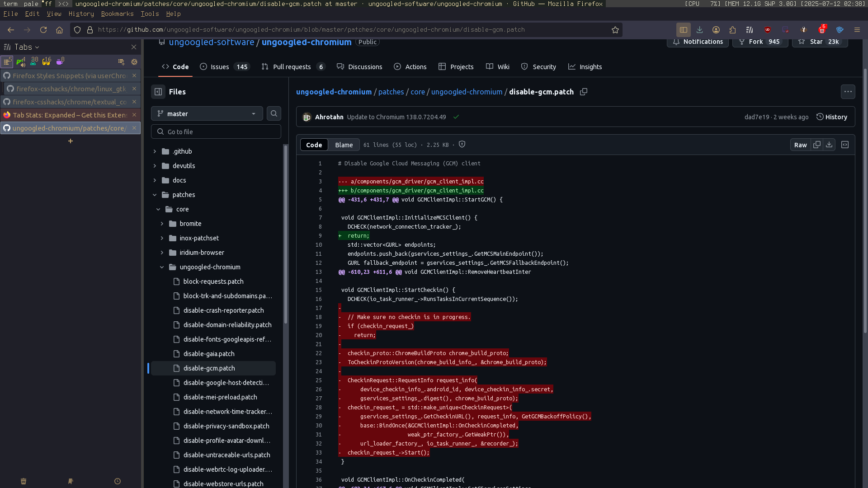This screenshot has width=868, height=488.
Task: Expand the bromite folder
Action: point(162,224)
